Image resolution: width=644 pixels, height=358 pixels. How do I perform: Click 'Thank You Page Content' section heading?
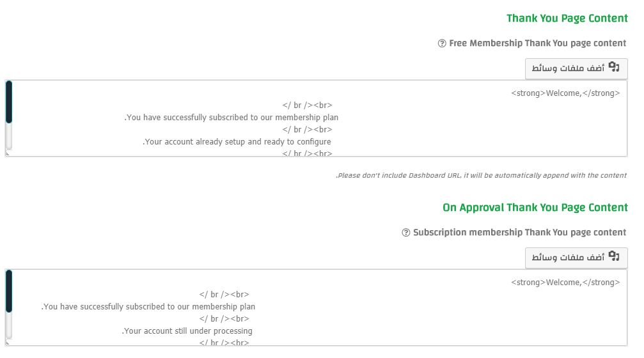coord(567,19)
